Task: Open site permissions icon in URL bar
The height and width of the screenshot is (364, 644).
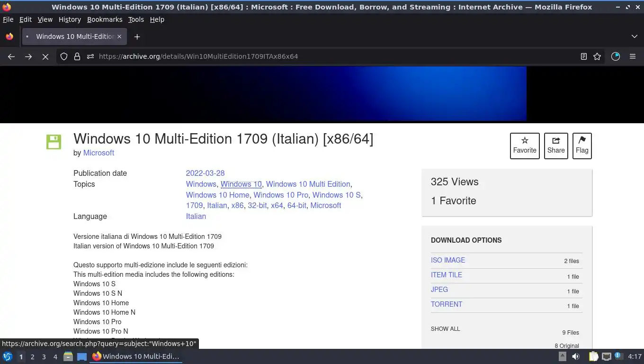Action: (90, 56)
